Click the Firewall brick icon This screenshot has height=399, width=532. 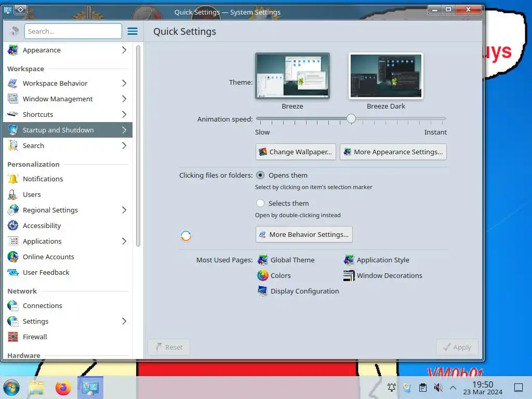[x=13, y=337]
